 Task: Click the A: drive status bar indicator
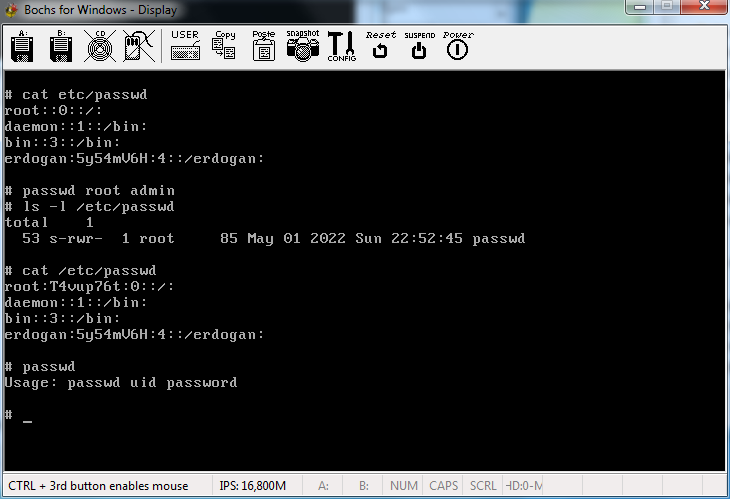323,486
